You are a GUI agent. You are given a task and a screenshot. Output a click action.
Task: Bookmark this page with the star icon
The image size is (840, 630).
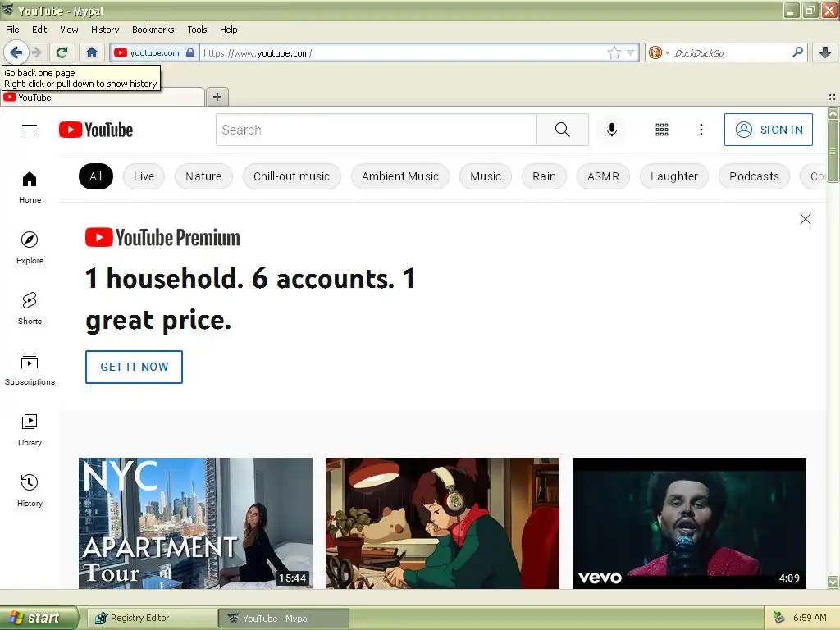[614, 52]
